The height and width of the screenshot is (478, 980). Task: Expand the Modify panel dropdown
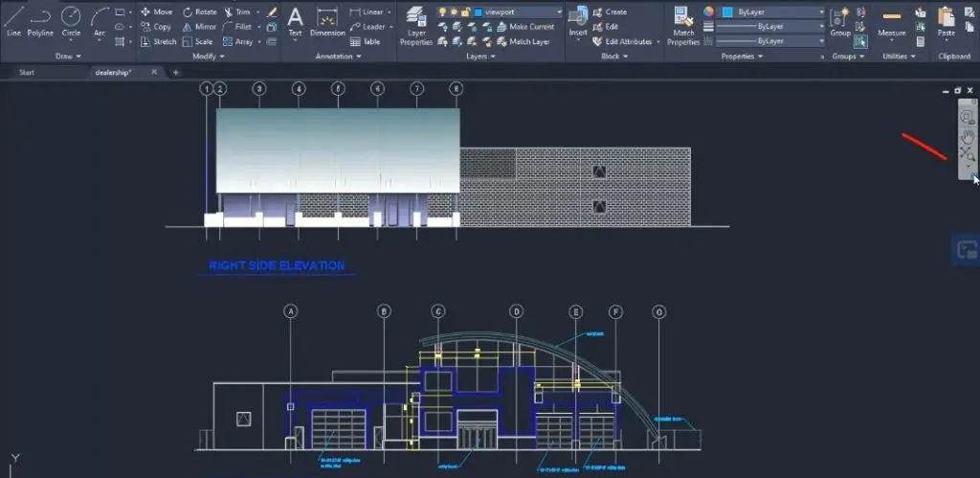click(205, 57)
